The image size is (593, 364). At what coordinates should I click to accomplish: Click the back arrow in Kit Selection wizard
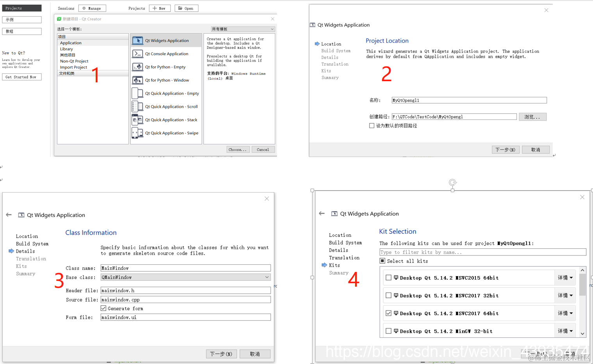[322, 213]
